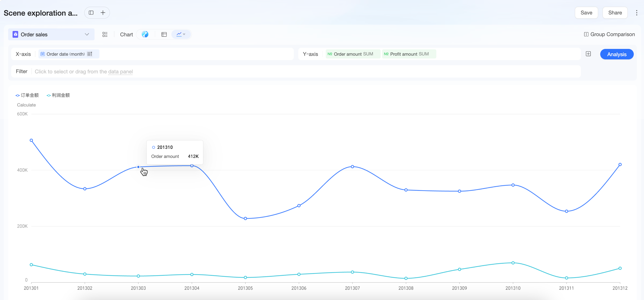The image size is (644, 300).
Task: Click the 201312 profit amount data point
Action: coord(620,269)
